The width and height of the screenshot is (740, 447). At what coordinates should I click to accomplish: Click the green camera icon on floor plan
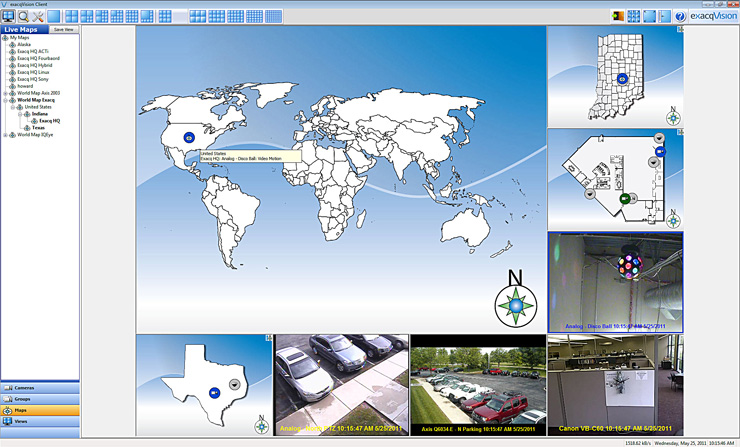pos(625,198)
